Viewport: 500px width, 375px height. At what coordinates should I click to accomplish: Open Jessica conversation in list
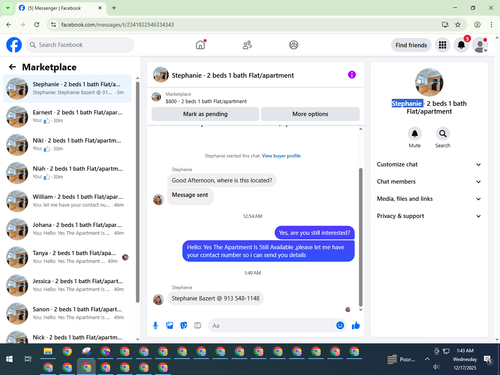click(x=67, y=285)
